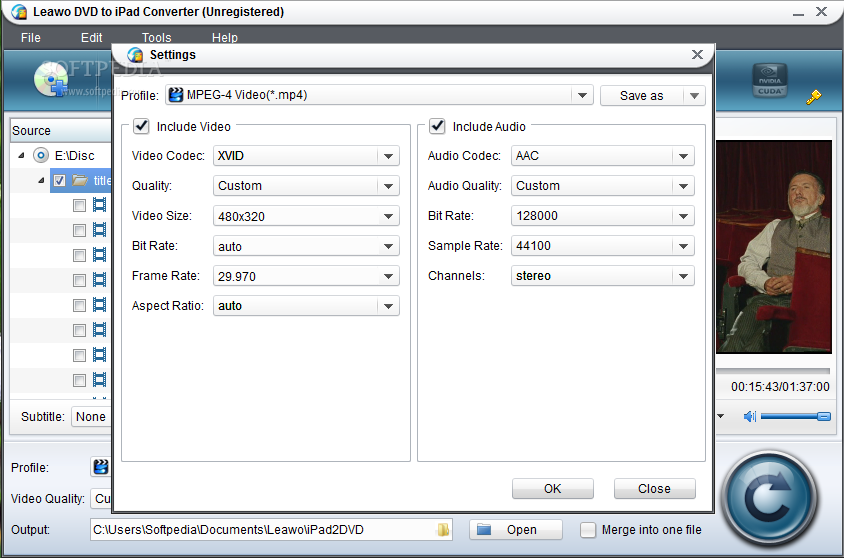Click the folder icon in Output path field
Image resolution: width=844 pixels, height=558 pixels.
coord(443,529)
